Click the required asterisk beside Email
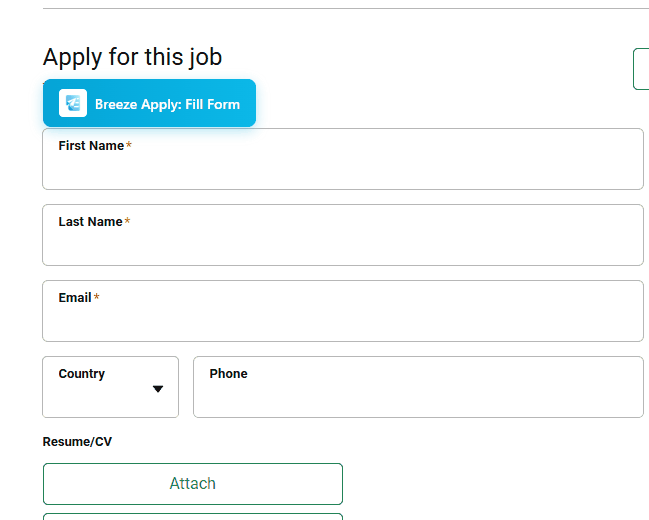Viewport: 649px width, 520px height. click(97, 298)
